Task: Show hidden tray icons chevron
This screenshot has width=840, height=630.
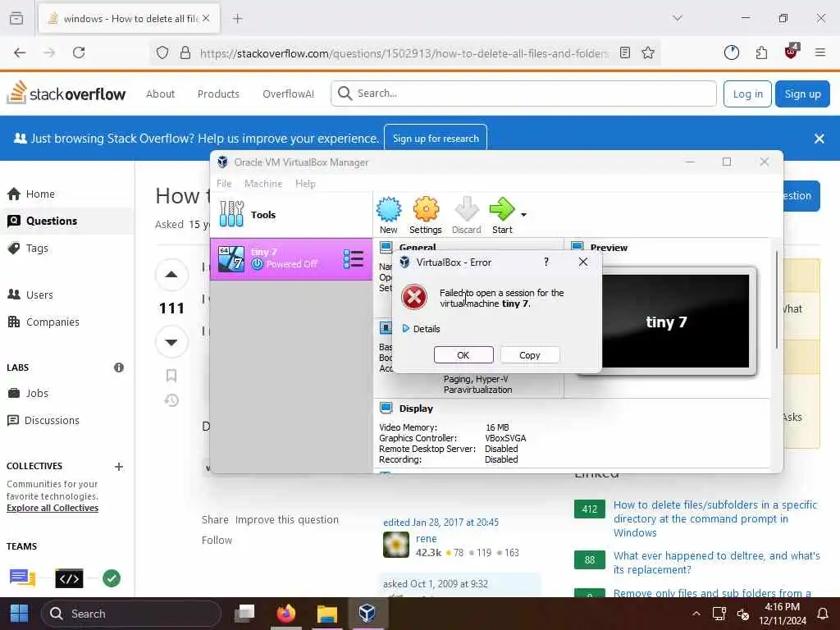Action: pyautogui.click(x=696, y=614)
